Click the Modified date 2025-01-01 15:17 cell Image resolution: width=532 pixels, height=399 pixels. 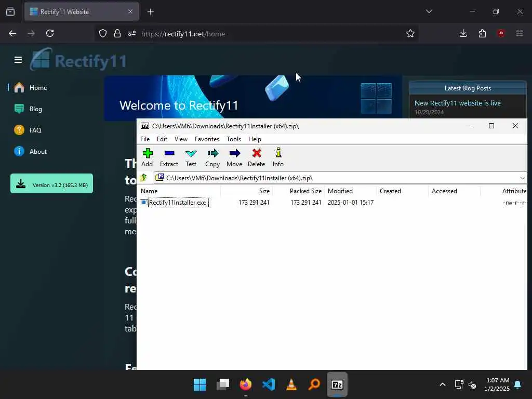pos(351,203)
